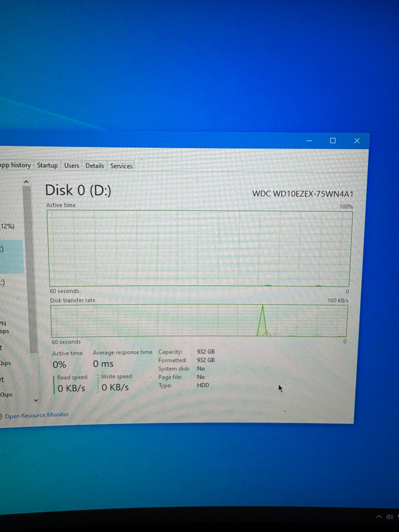Viewport: 399px width, 532px height.
Task: Open the Services tab
Action: point(121,166)
